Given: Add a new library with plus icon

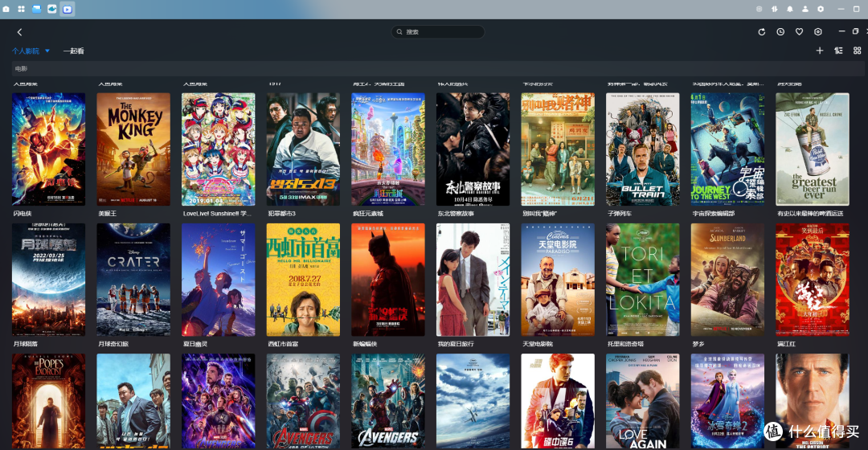Looking at the screenshot, I should pyautogui.click(x=820, y=51).
